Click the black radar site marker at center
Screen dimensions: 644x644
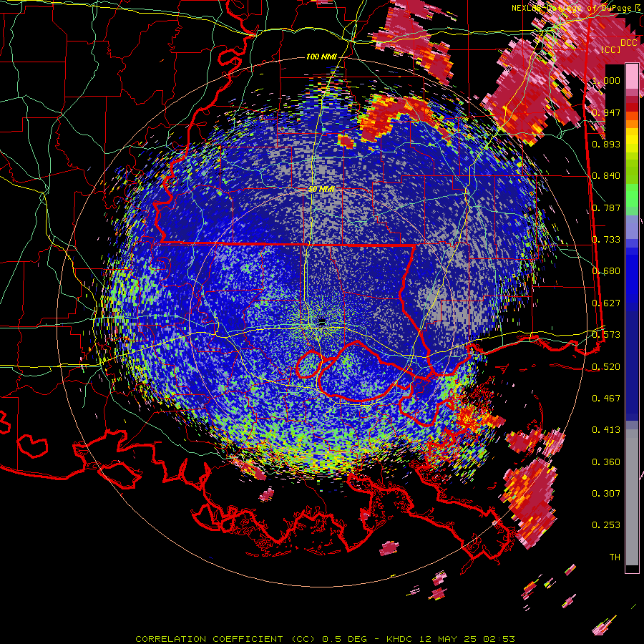pos(322,322)
